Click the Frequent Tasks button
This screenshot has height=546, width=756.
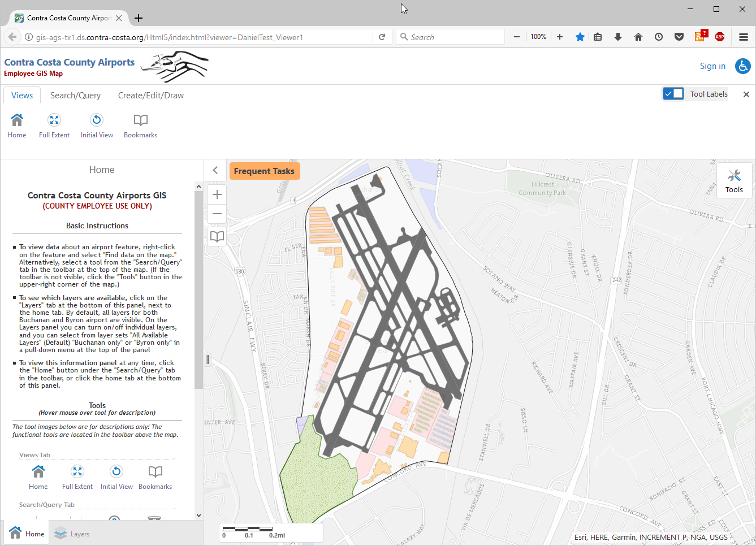tap(264, 171)
